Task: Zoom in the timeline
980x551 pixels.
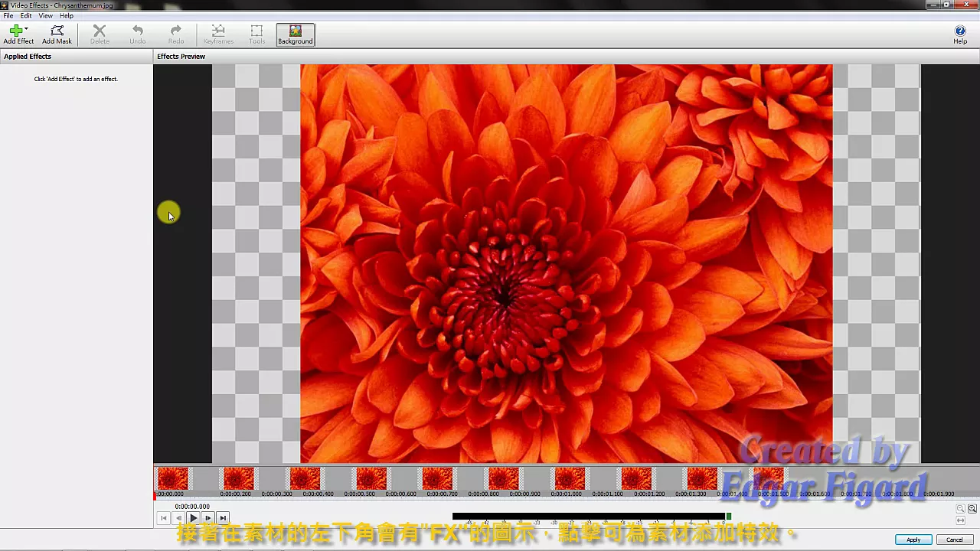Action: [972, 509]
